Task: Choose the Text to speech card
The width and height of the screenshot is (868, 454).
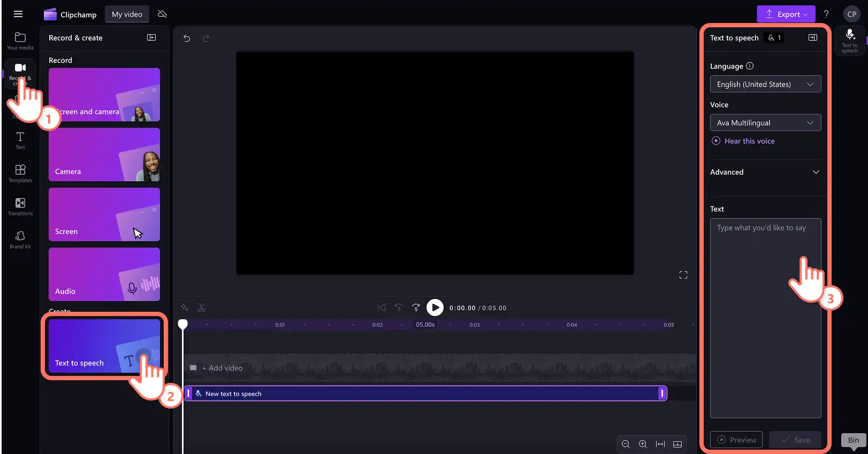Action: point(104,346)
